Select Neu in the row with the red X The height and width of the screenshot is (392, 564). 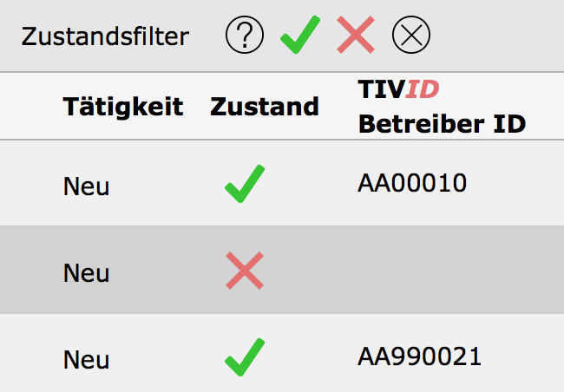[x=86, y=272]
